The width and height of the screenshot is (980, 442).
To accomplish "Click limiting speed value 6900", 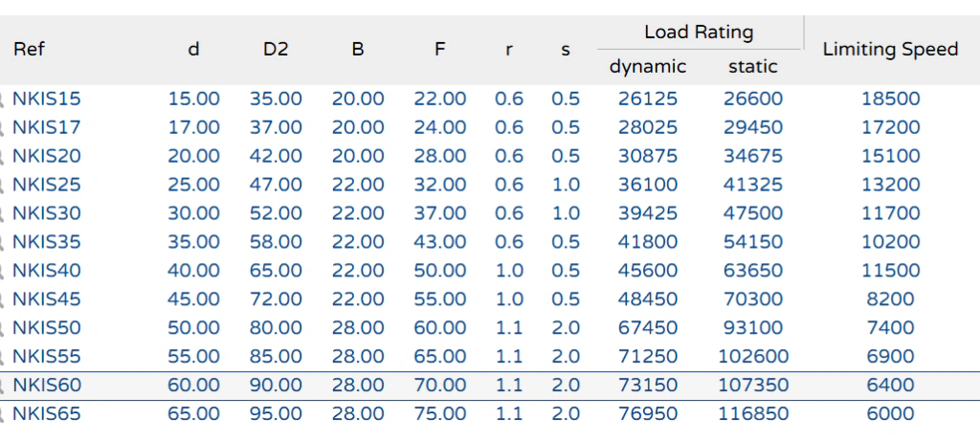I will 891,356.
